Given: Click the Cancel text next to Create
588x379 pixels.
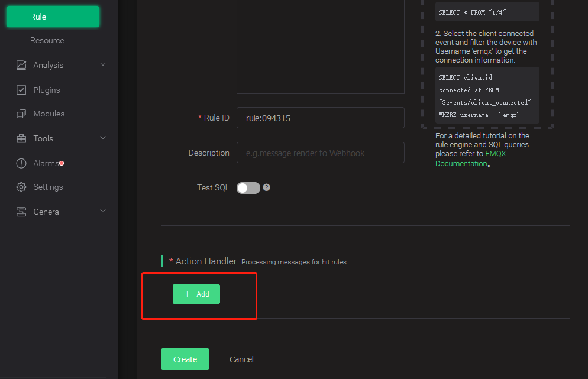Looking at the screenshot, I should (241, 359).
